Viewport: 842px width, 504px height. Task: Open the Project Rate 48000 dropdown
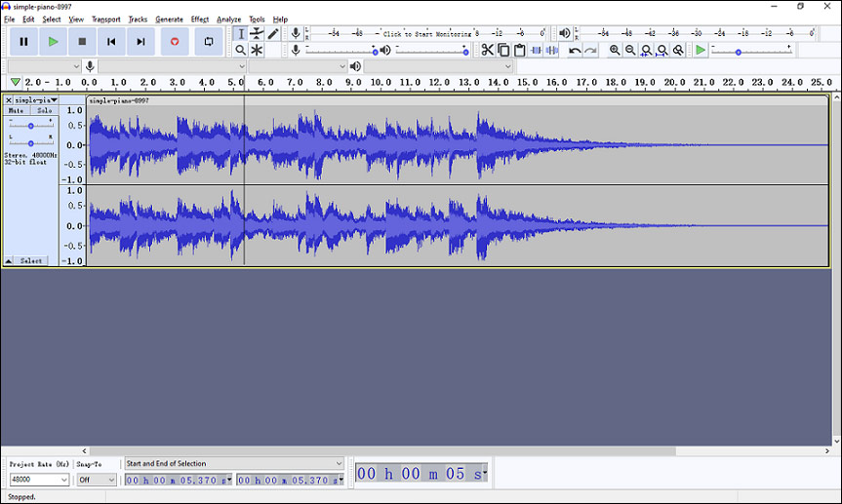coord(39,480)
